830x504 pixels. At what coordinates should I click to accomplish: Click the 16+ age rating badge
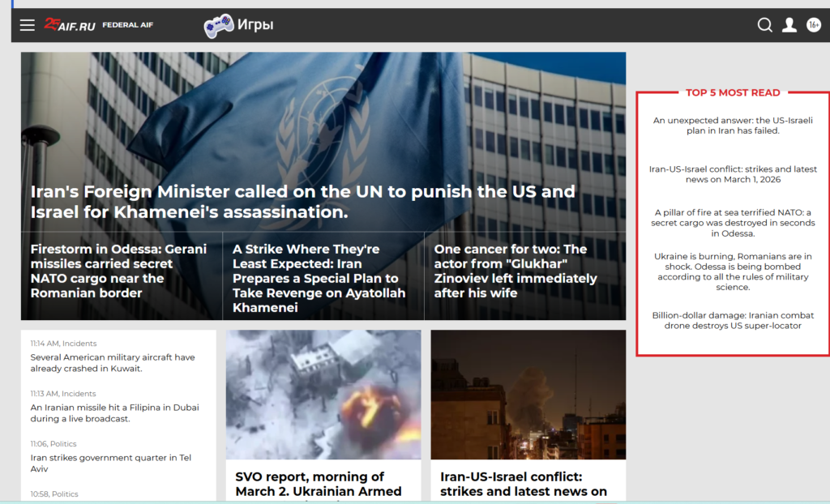813,25
